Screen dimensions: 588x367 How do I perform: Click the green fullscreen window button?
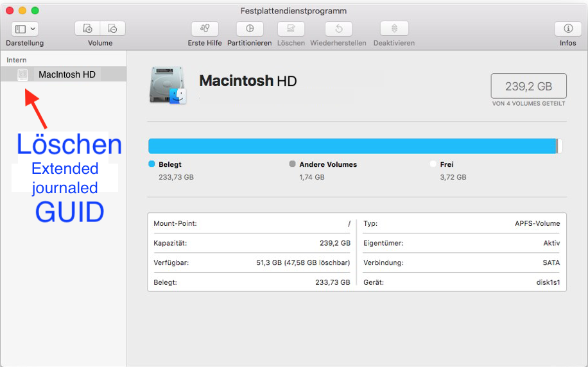35,11
